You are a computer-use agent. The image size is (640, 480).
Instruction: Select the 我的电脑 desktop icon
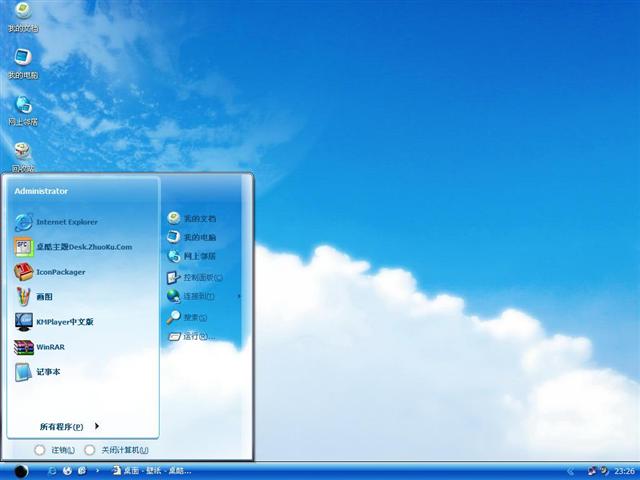[22, 62]
